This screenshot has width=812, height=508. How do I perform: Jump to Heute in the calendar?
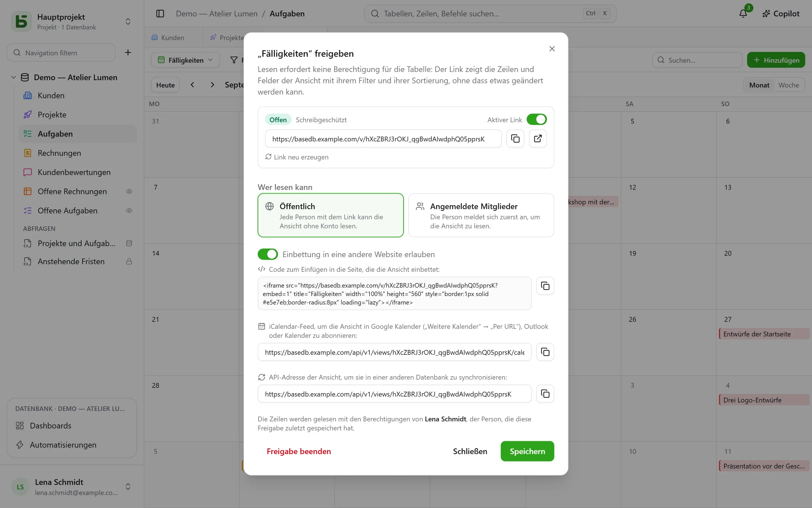tap(166, 85)
